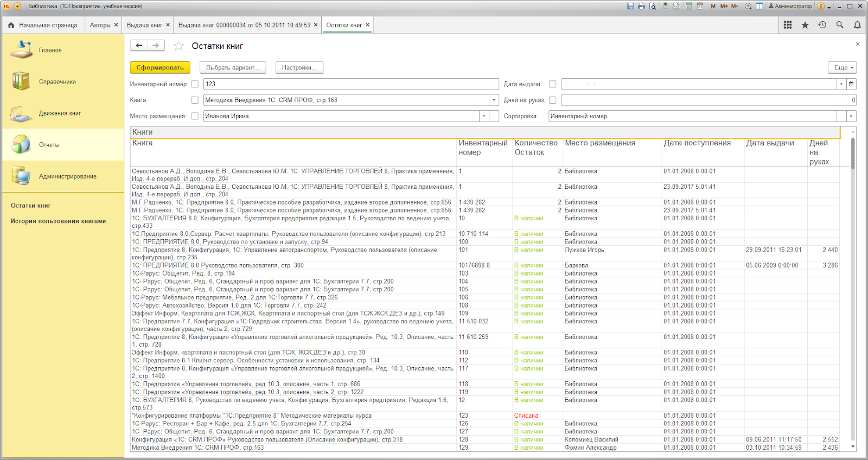The image size is (868, 460).
Task: Add report to favorites using star beside title
Action: point(178,46)
